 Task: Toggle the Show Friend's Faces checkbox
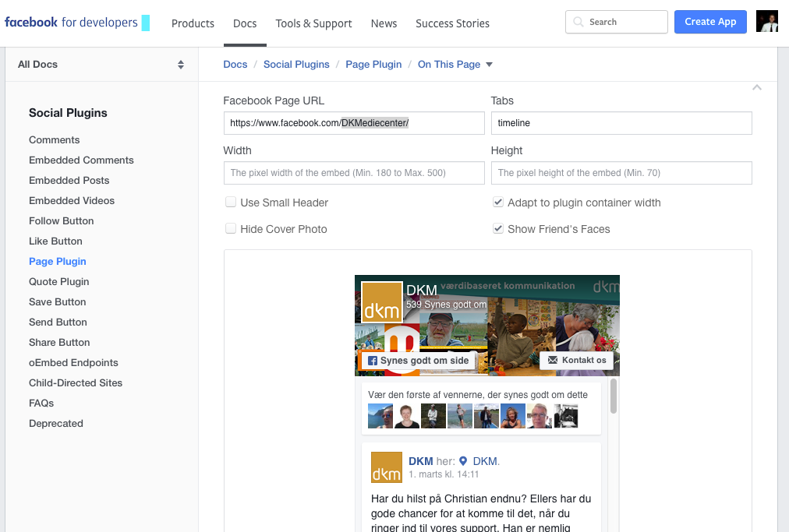[x=498, y=229]
